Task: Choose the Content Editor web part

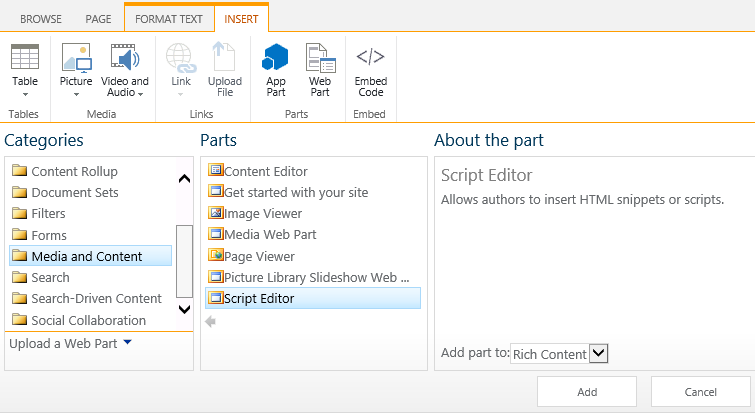Action: click(265, 171)
